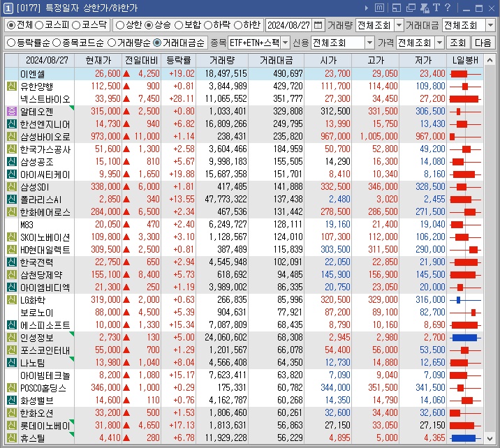Click the 아이빔테크놀 stock name
The width and height of the screenshot is (500, 448).
pyautogui.click(x=45, y=375)
